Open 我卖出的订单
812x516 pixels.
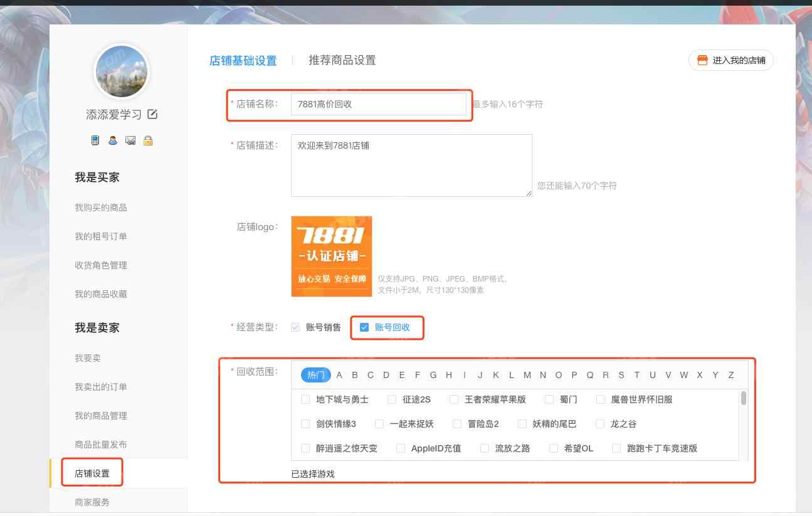pyautogui.click(x=101, y=387)
